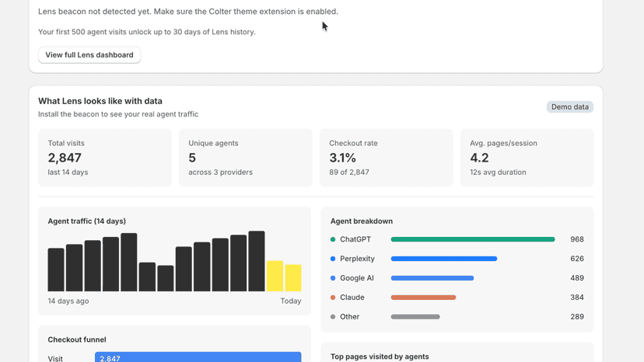
Task: Click the Perplexity blue progress bar
Action: click(x=444, y=259)
